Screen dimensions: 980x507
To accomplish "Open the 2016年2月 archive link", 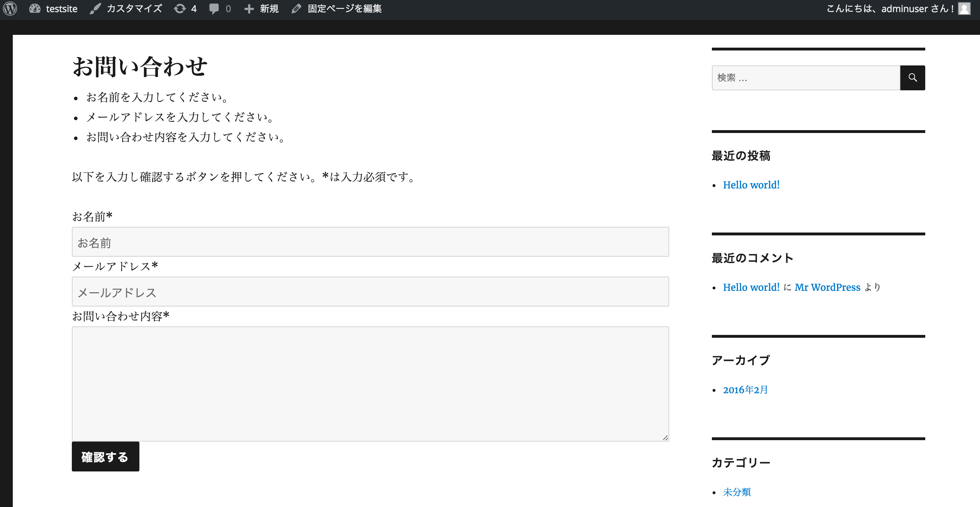I will click(x=745, y=390).
